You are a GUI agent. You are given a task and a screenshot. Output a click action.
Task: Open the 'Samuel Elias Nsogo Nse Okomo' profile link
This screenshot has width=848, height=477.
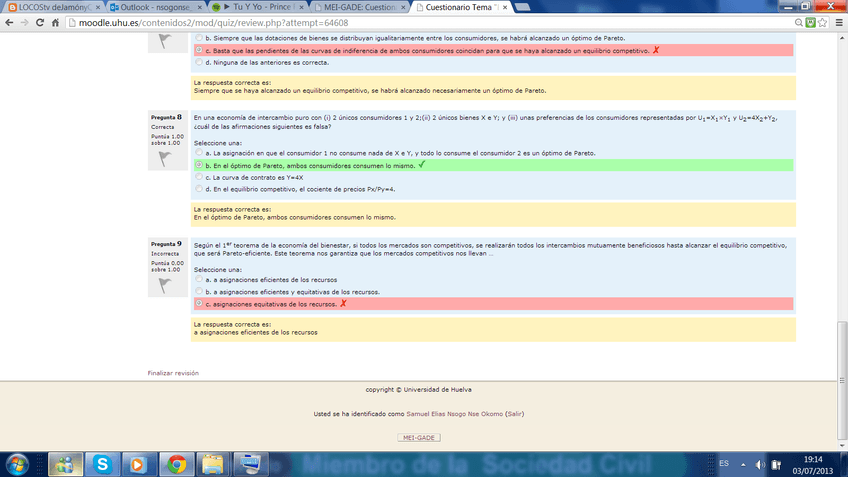coord(454,414)
